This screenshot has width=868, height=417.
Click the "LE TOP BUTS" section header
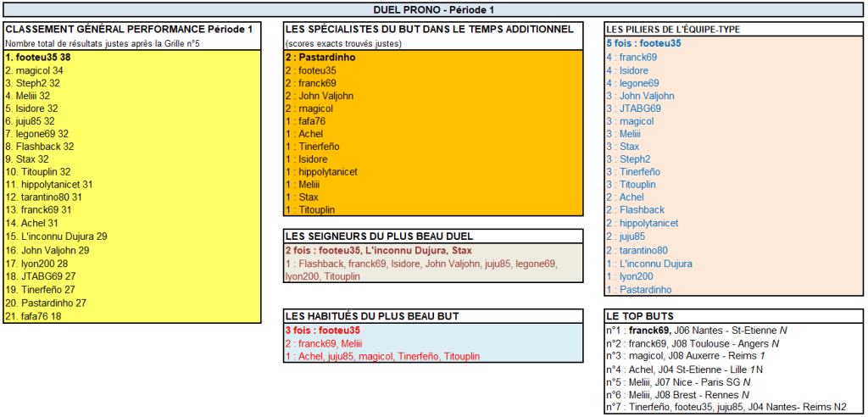click(x=637, y=316)
